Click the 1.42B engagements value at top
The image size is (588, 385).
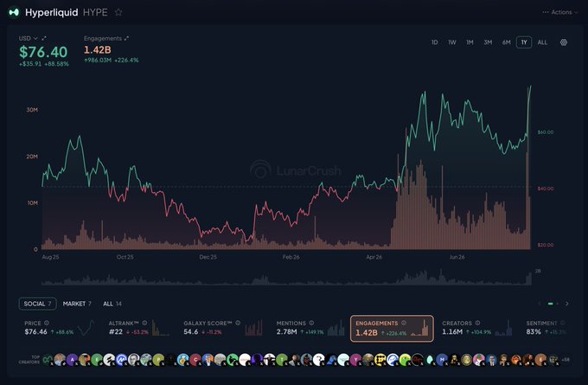97,50
